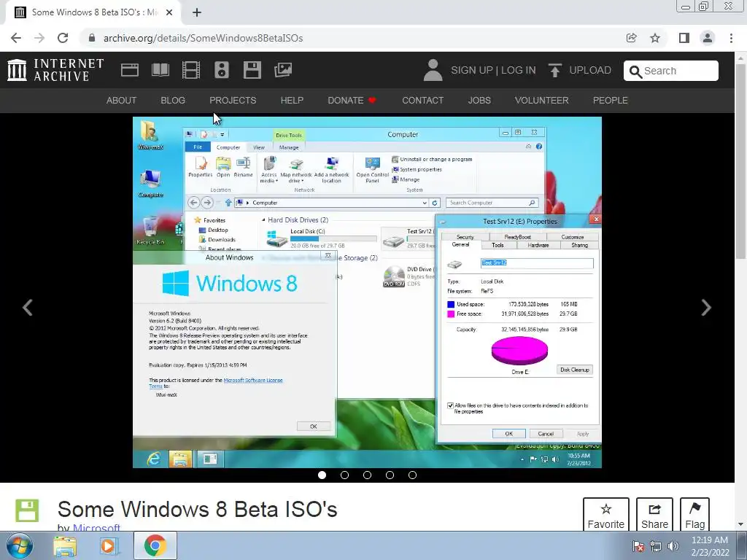Share this page from address bar

632,38
